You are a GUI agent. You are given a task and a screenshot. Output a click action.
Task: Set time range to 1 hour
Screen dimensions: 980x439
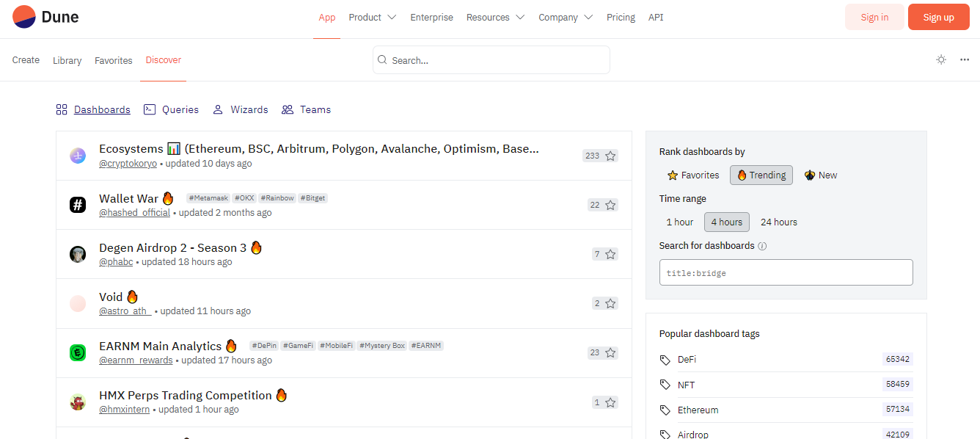(680, 222)
